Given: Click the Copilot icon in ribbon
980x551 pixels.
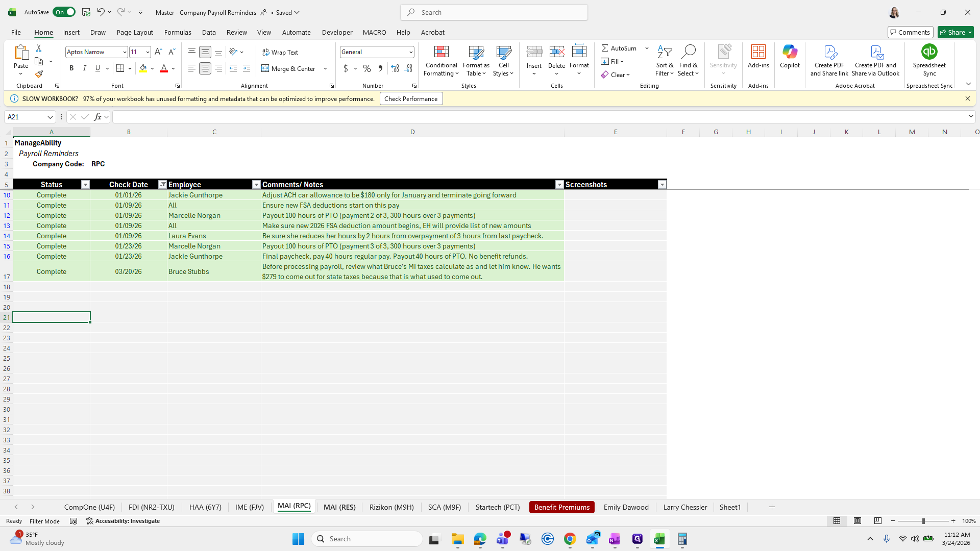Looking at the screenshot, I should coord(789,56).
